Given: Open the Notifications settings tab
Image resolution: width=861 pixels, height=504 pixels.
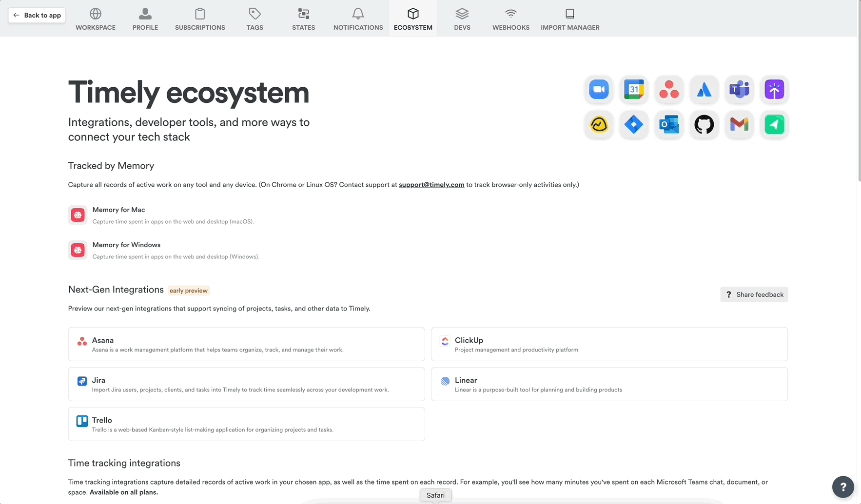Looking at the screenshot, I should pyautogui.click(x=358, y=19).
